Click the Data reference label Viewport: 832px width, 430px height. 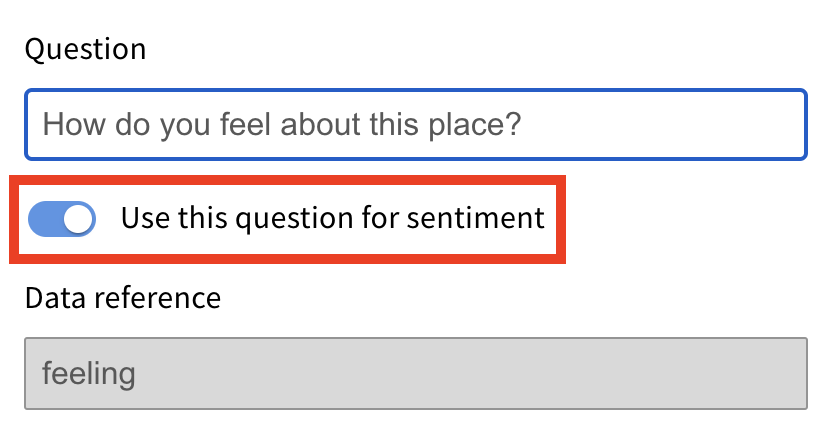(x=122, y=297)
